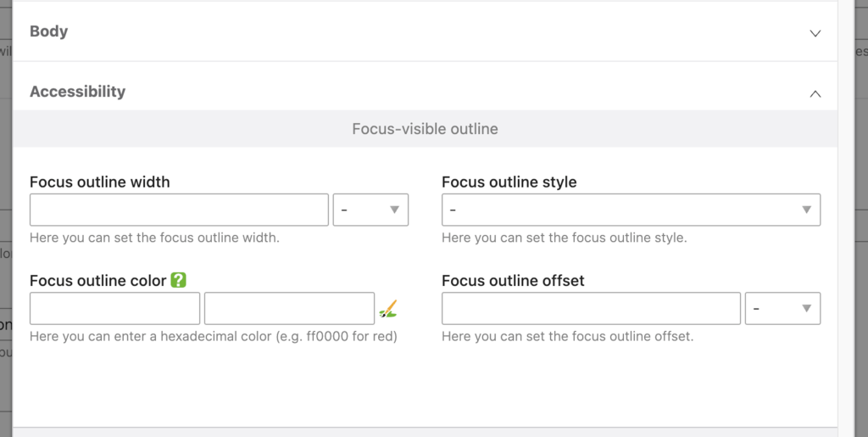Click the Focus outline color label

coord(97,280)
